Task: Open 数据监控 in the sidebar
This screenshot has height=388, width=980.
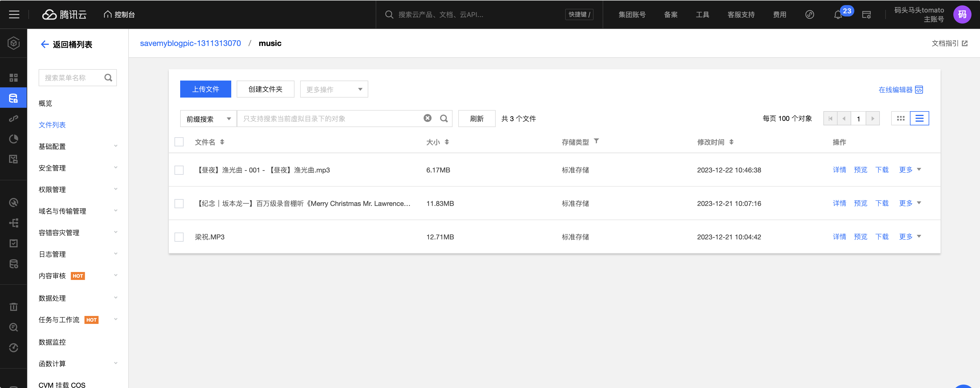Action: [52, 342]
